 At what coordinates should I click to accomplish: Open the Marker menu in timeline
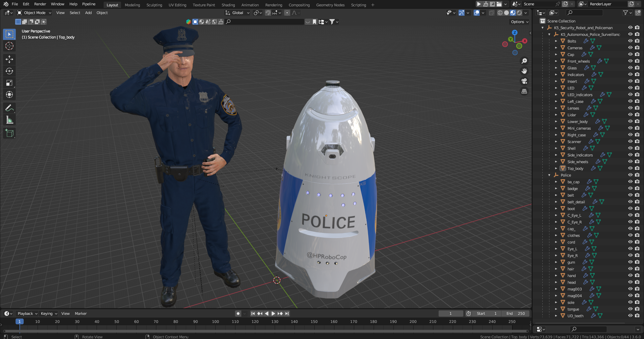80,314
